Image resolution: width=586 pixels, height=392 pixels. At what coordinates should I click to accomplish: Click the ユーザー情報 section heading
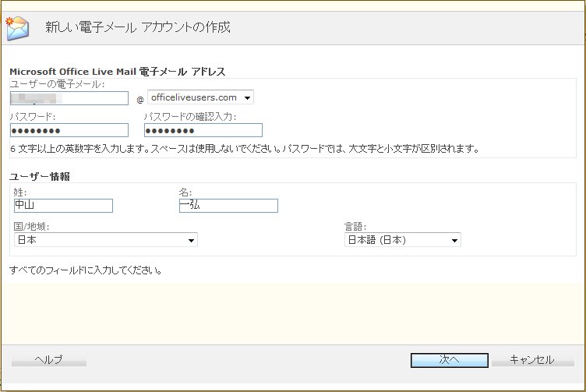pyautogui.click(x=40, y=176)
